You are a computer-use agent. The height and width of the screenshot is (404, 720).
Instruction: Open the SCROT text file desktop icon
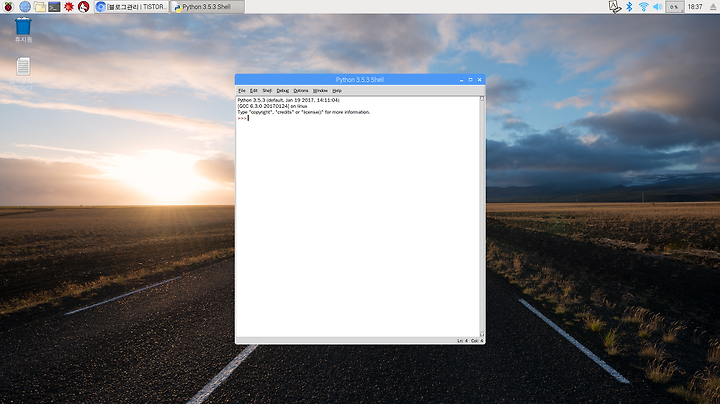23,74
